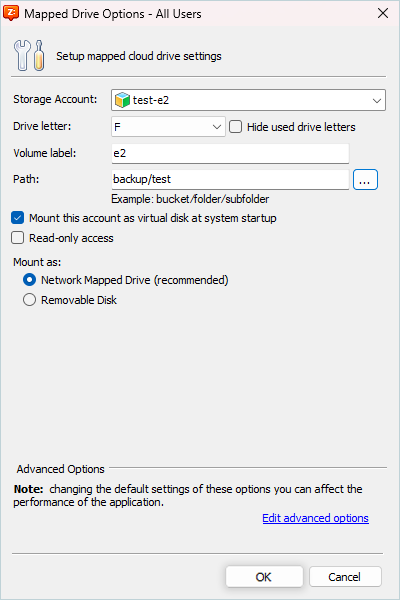The width and height of the screenshot is (400, 600).
Task: Click the 'Path:' label text
Action: pos(26,179)
